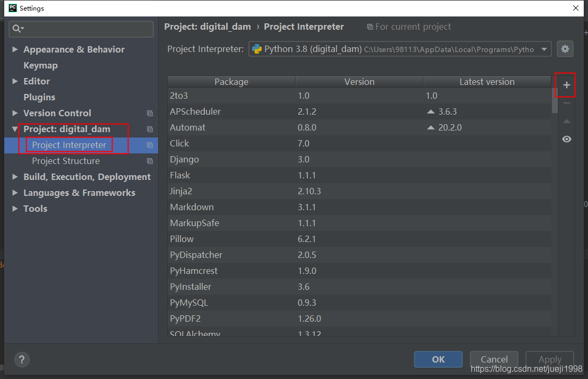The width and height of the screenshot is (588, 379).
Task: Toggle show early releases eye icon
Action: (567, 139)
